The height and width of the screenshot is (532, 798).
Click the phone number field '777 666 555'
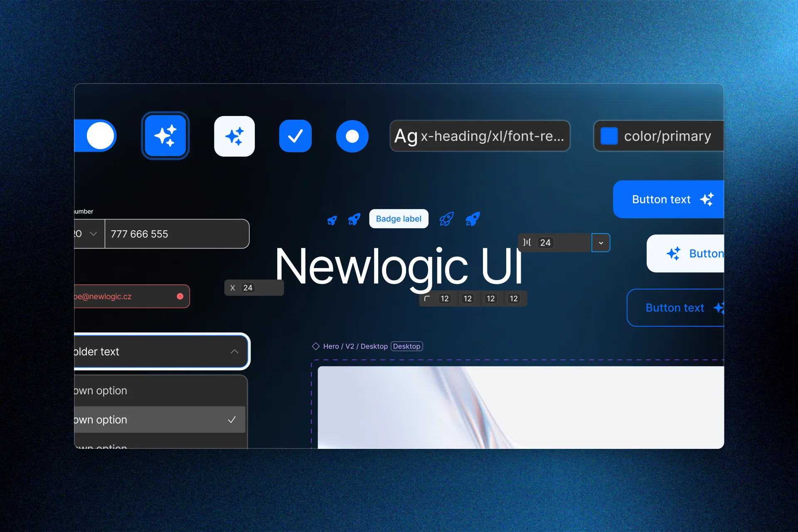click(x=177, y=234)
